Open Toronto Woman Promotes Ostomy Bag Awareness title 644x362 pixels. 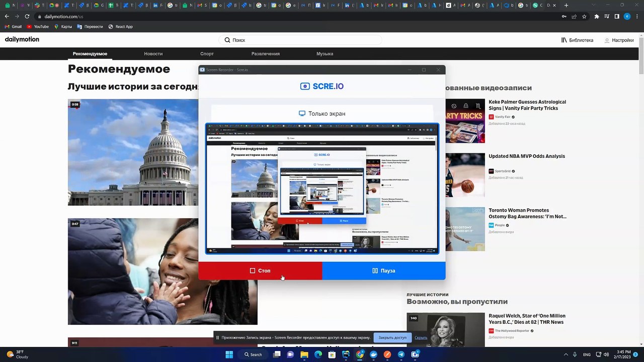coord(528,214)
